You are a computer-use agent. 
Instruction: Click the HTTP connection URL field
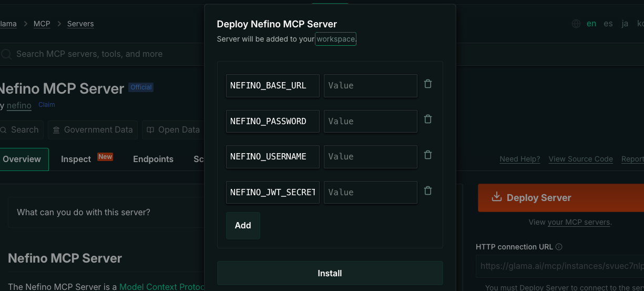pyautogui.click(x=560, y=266)
